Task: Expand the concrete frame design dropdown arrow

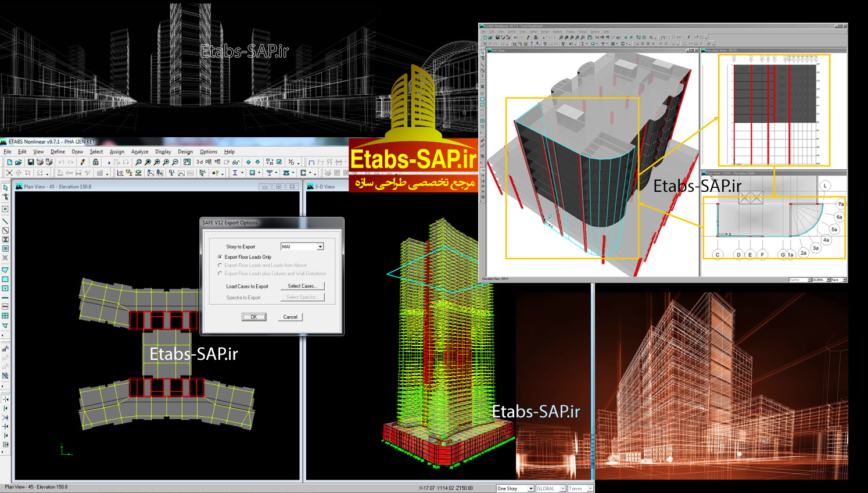Action: 259,173
